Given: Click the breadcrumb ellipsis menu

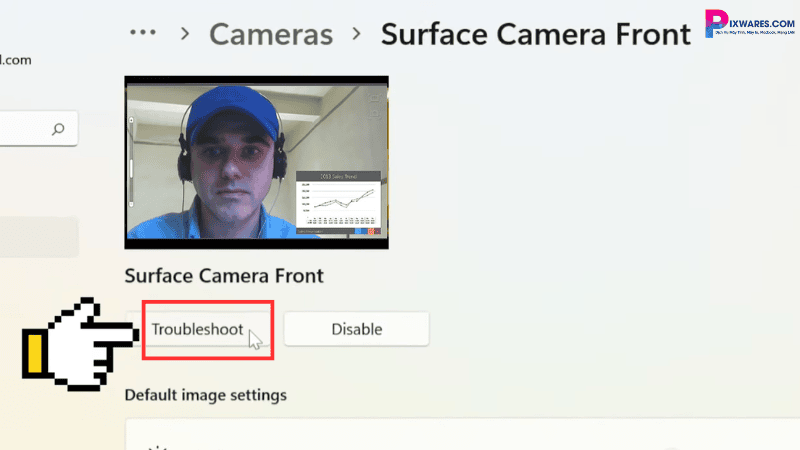Looking at the screenshot, I should 143,33.
